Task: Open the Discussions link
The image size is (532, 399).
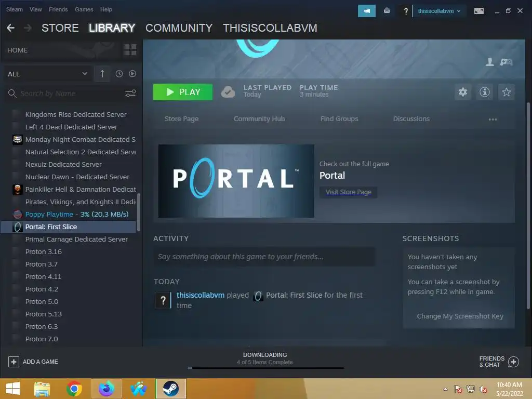Action: click(x=411, y=119)
